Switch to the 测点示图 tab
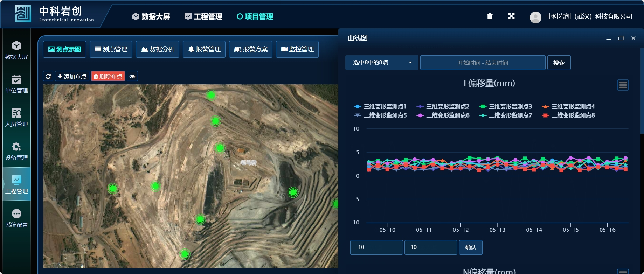Screen dimensions: 644x274 [x=64, y=49]
